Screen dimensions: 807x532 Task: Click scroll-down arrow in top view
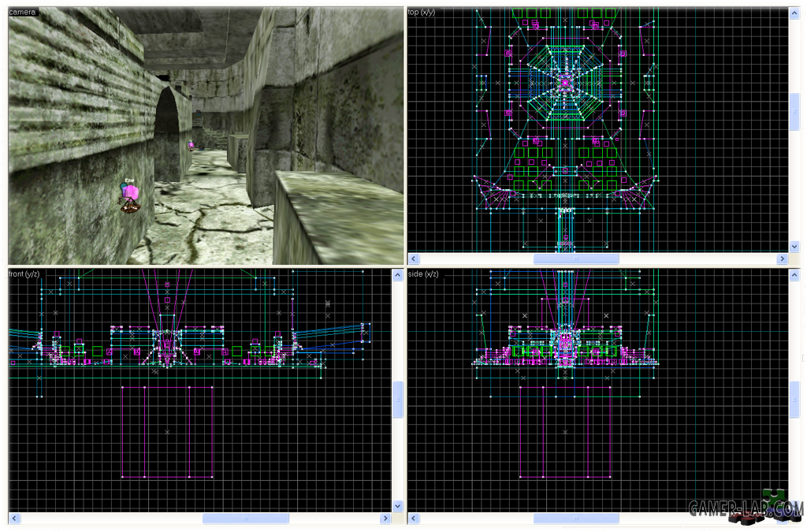click(794, 247)
